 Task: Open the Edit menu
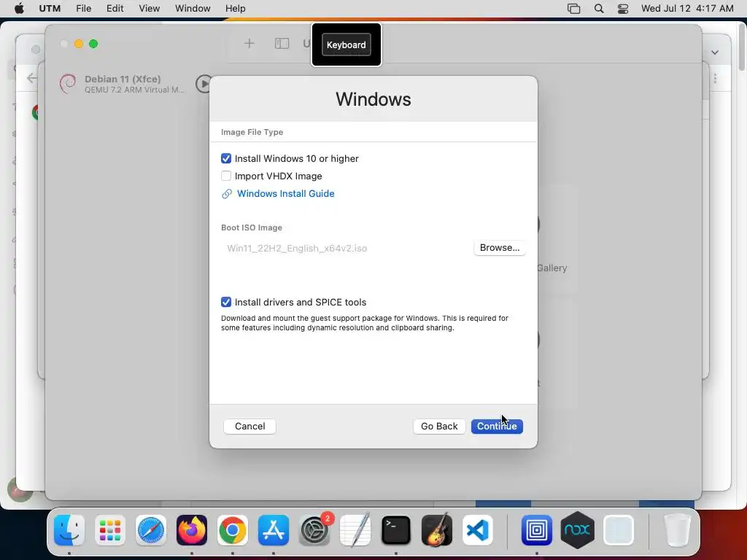(x=115, y=9)
